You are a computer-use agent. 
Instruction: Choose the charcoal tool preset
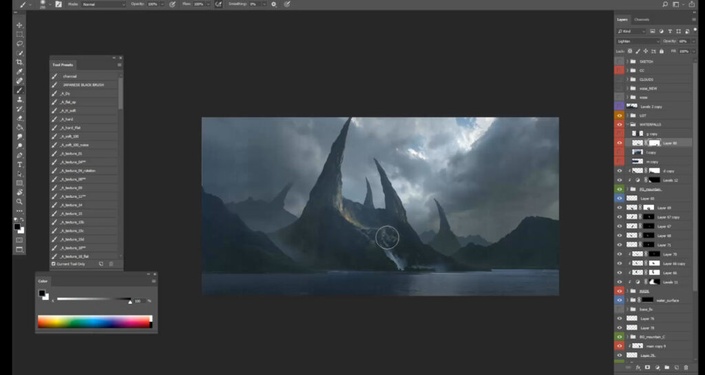pos(84,76)
